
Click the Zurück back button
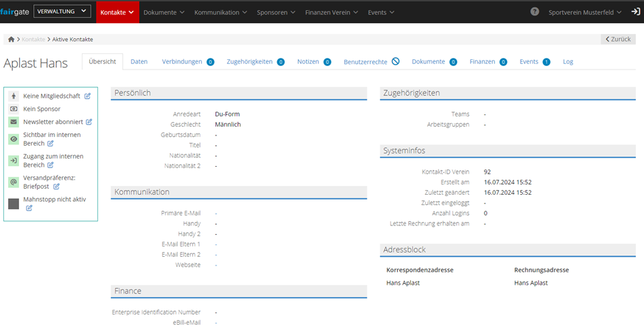click(618, 39)
